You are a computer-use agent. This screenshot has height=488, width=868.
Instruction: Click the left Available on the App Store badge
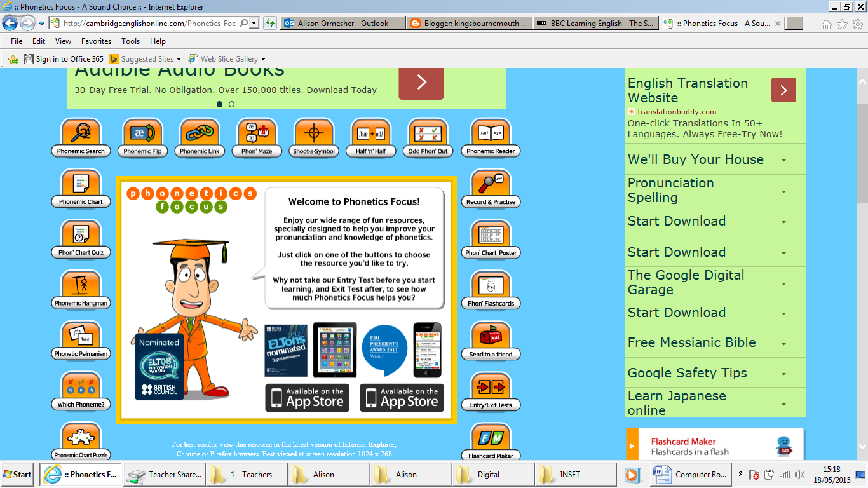(308, 398)
